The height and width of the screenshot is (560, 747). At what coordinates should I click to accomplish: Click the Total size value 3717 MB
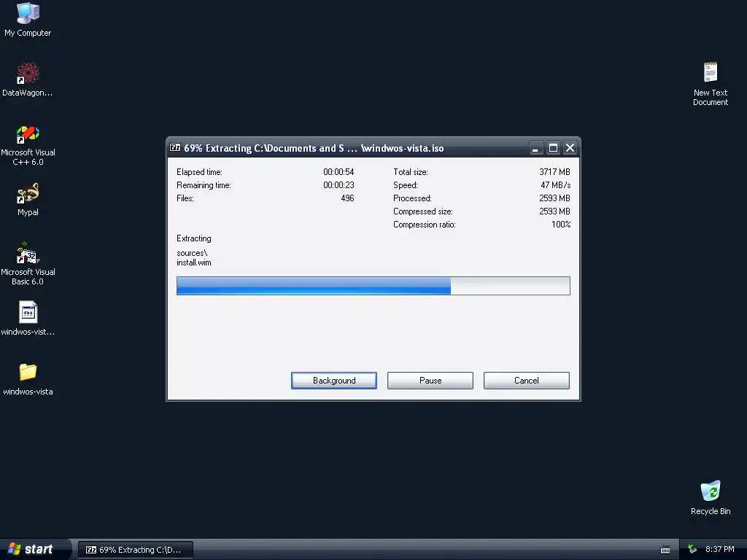click(554, 172)
